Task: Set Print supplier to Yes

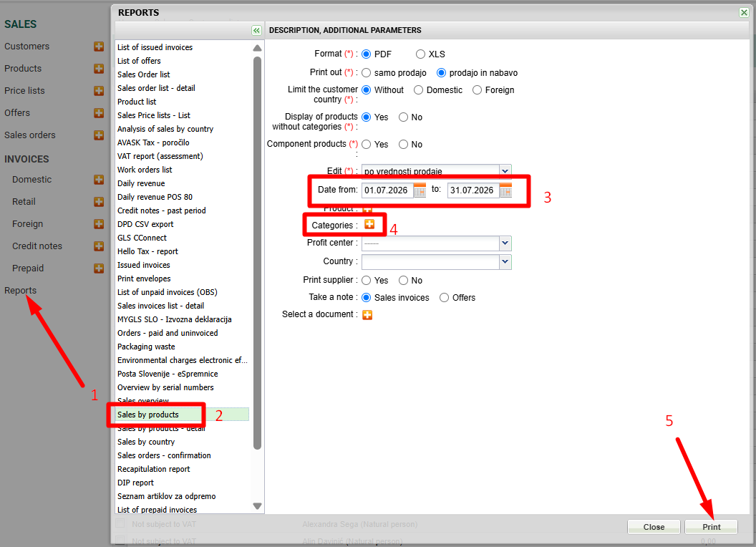Action: pos(367,280)
